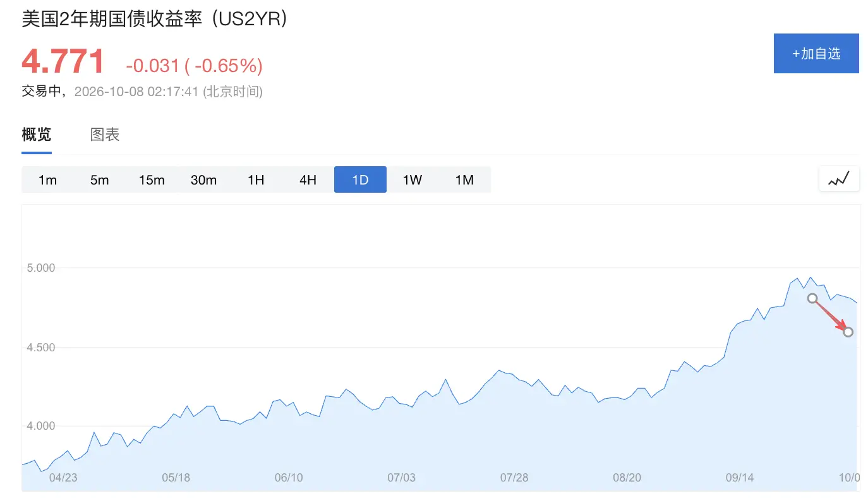Screen dimensions: 868x503
Task: Select the 15m interval
Action: tap(152, 180)
